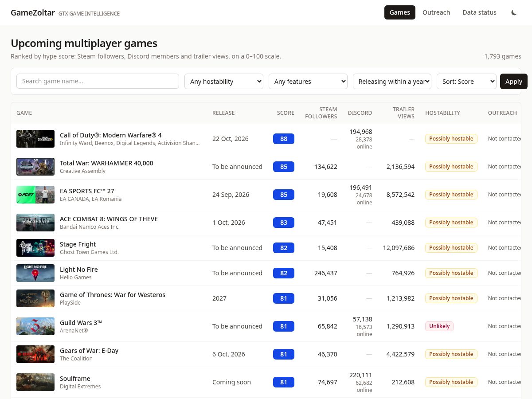Screen dimensions: 532x399
Task: Open the Soulframe thumbnail
Action: click(x=35, y=382)
